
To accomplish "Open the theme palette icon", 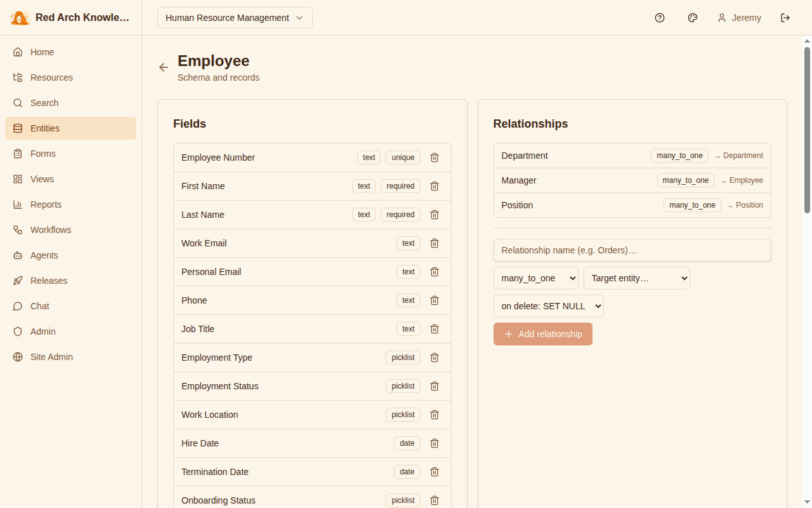I will click(x=693, y=18).
